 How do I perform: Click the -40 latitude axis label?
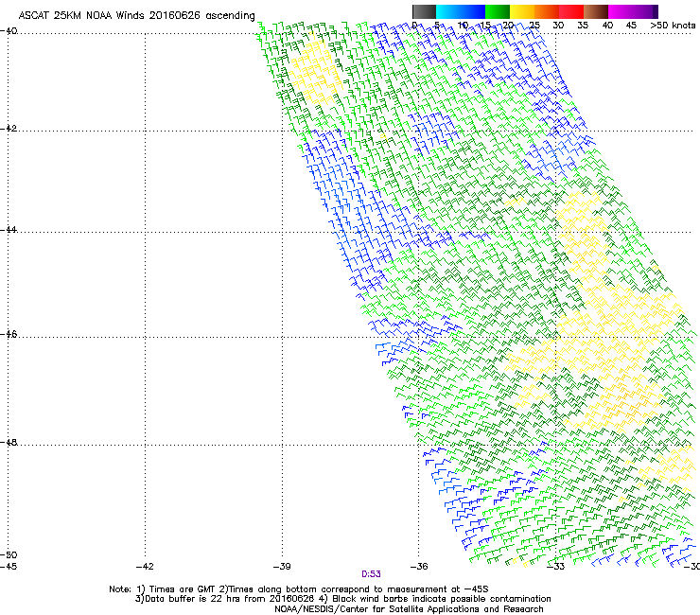pyautogui.click(x=9, y=31)
